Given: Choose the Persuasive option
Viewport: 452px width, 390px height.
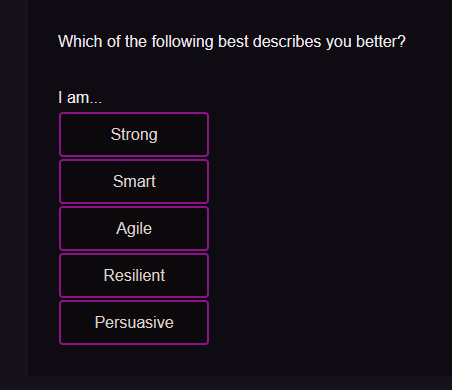Looking at the screenshot, I should [x=134, y=322].
